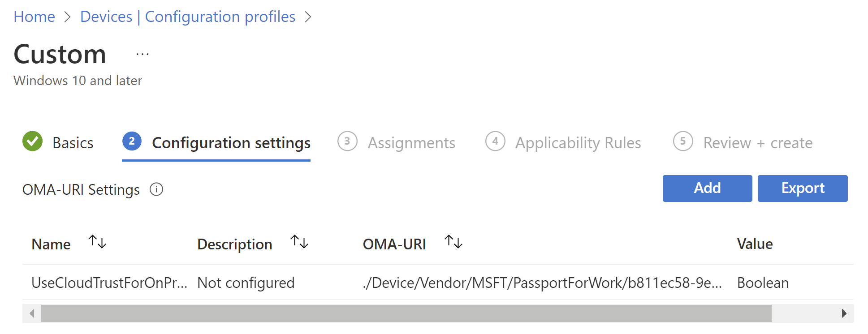Select the Configuration settings tab

(231, 142)
